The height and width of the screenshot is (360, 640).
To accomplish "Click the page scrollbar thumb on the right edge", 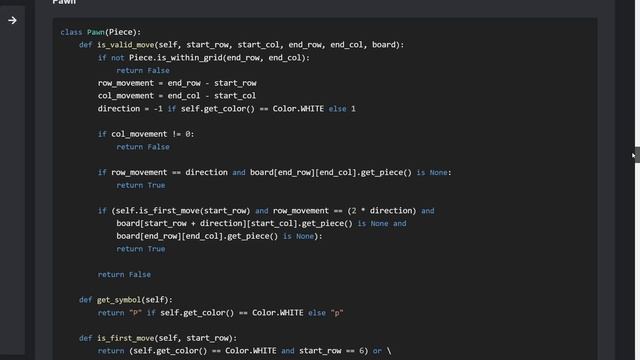I will 637,155.
